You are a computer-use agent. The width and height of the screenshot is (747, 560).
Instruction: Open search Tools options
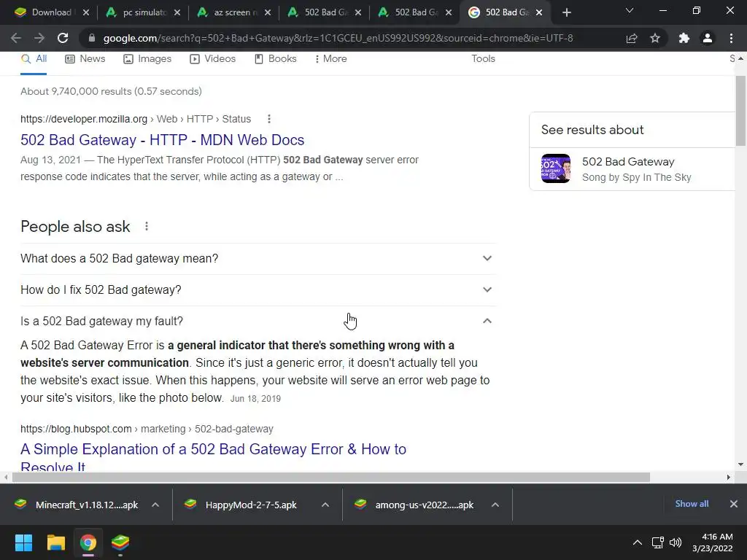point(483,59)
